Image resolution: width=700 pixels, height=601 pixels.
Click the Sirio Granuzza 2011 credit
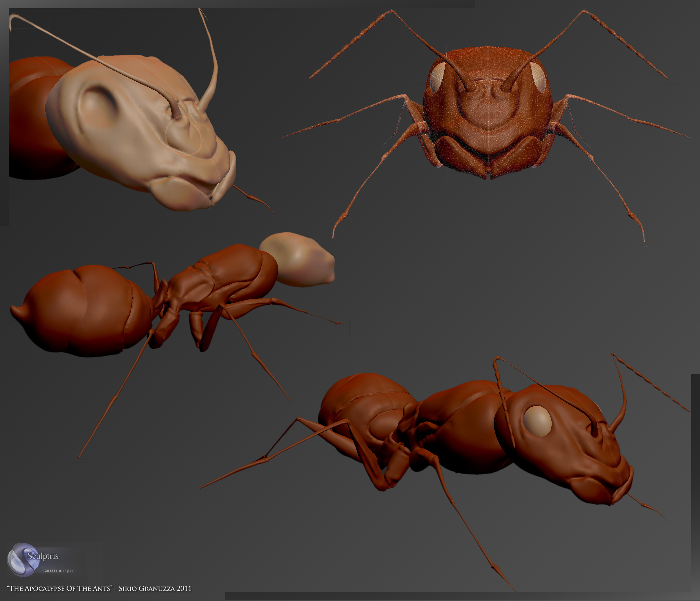pyautogui.click(x=155, y=589)
